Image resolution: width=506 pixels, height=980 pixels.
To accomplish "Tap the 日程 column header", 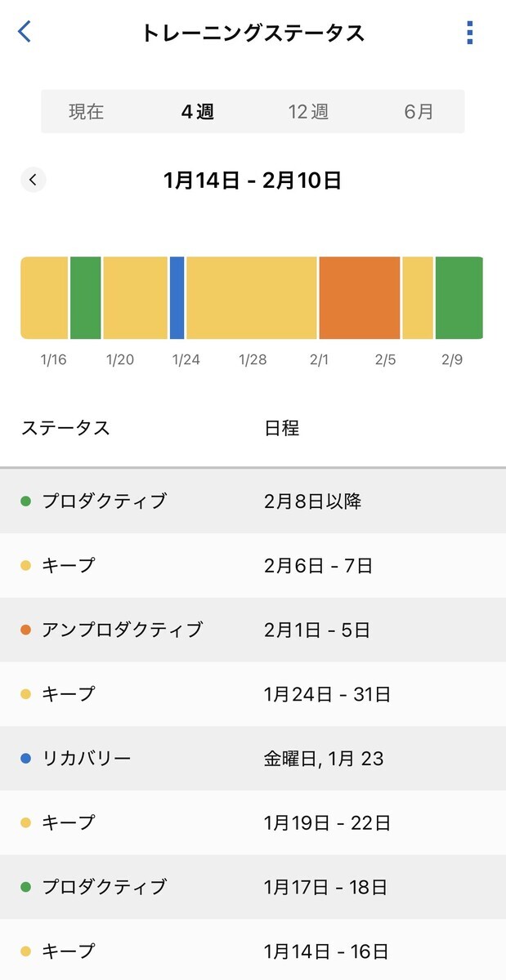I will point(282,428).
